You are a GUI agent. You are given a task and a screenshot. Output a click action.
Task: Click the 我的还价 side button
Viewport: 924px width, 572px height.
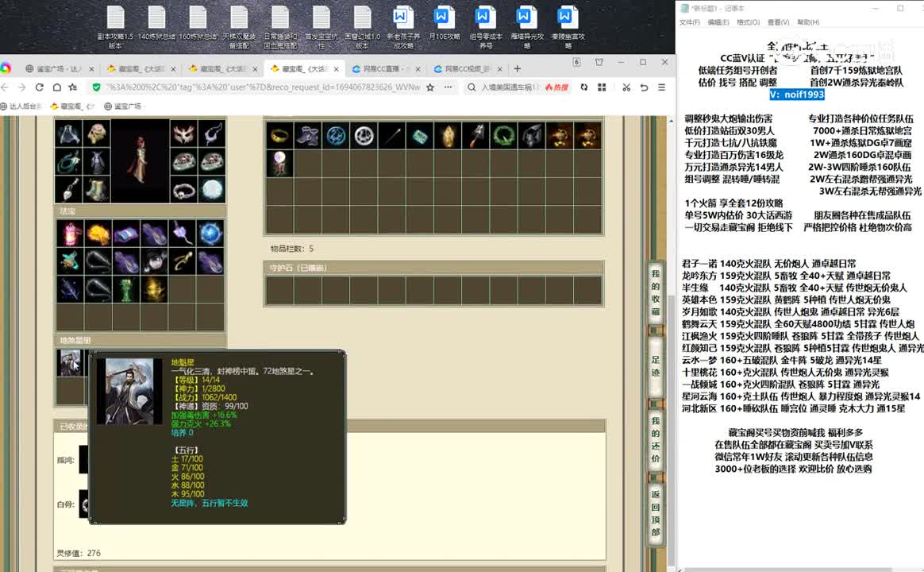(x=655, y=439)
